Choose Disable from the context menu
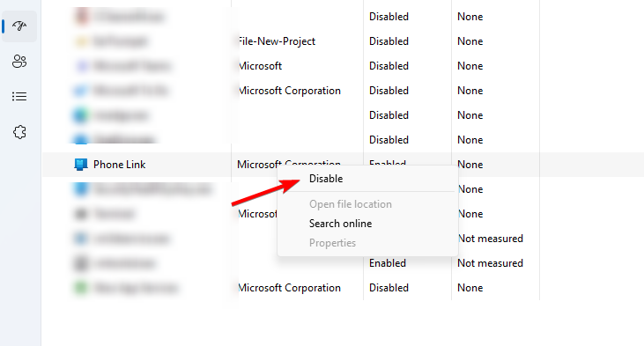 (326, 179)
